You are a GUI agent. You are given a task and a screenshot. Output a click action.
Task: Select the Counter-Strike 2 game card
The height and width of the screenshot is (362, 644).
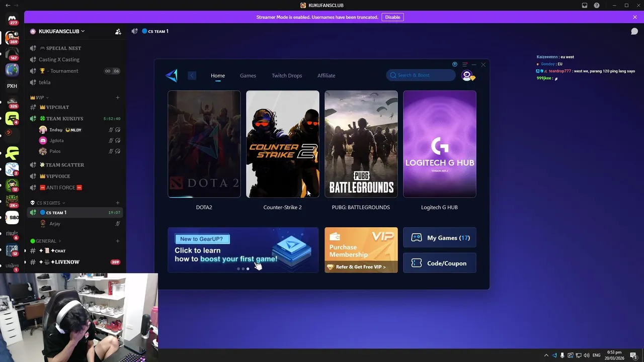[283, 144]
